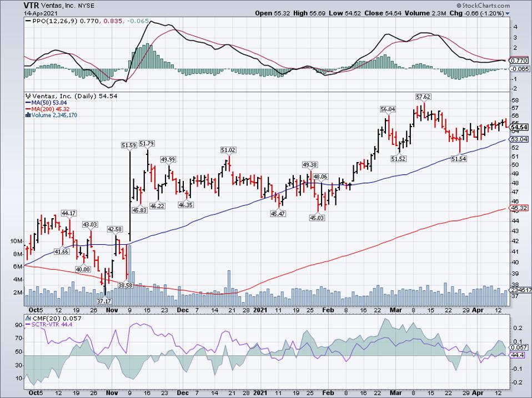Click the 38.58 price label
The image size is (532, 398).
(x=125, y=285)
